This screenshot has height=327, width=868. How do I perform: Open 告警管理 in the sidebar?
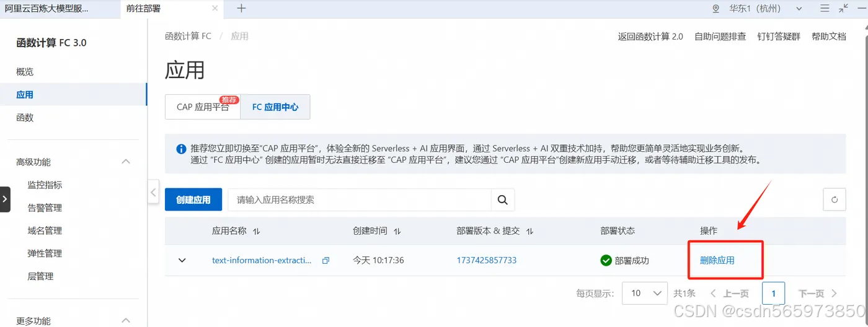tap(45, 207)
